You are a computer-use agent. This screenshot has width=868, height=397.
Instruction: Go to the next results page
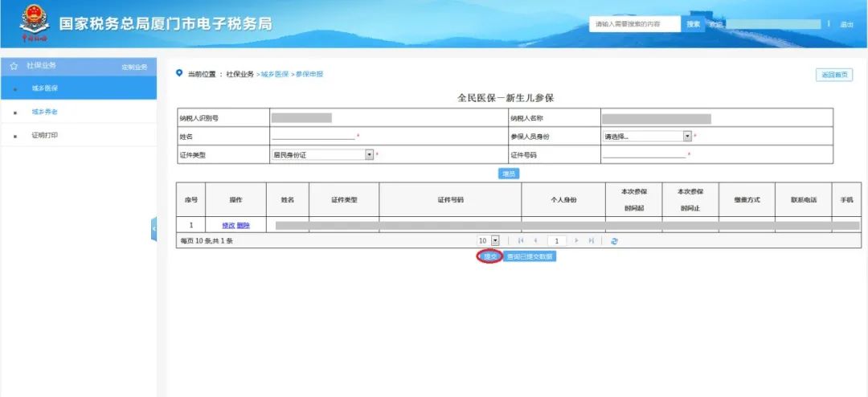point(576,241)
